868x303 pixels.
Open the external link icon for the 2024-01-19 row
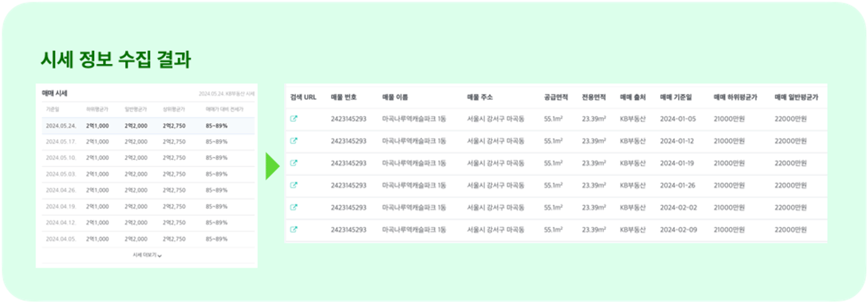[x=294, y=163]
